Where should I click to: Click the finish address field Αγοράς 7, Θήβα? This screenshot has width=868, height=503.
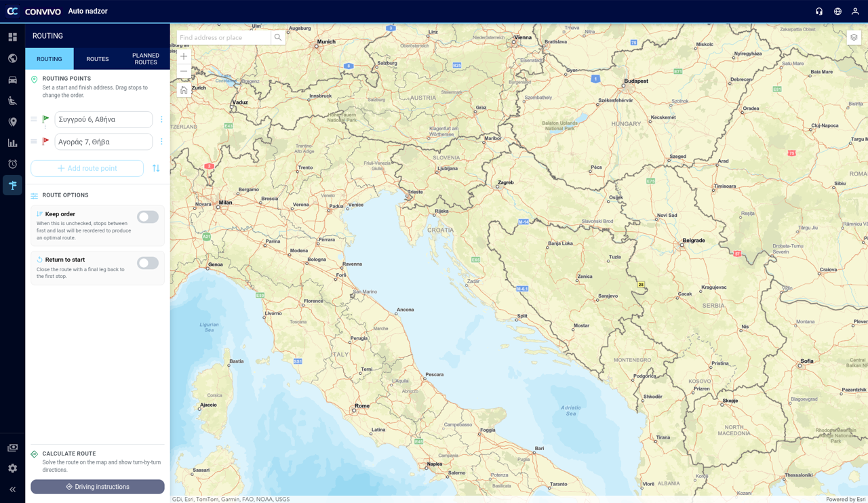104,142
